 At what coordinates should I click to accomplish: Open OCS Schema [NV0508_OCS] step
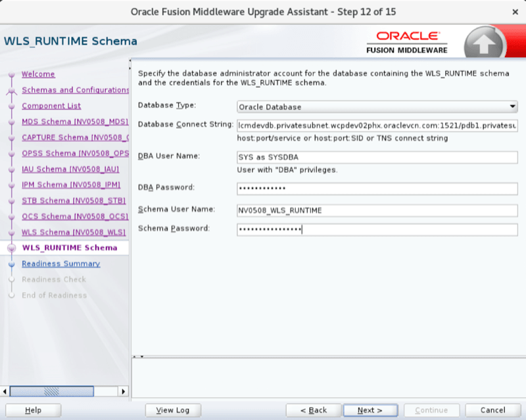click(x=75, y=216)
